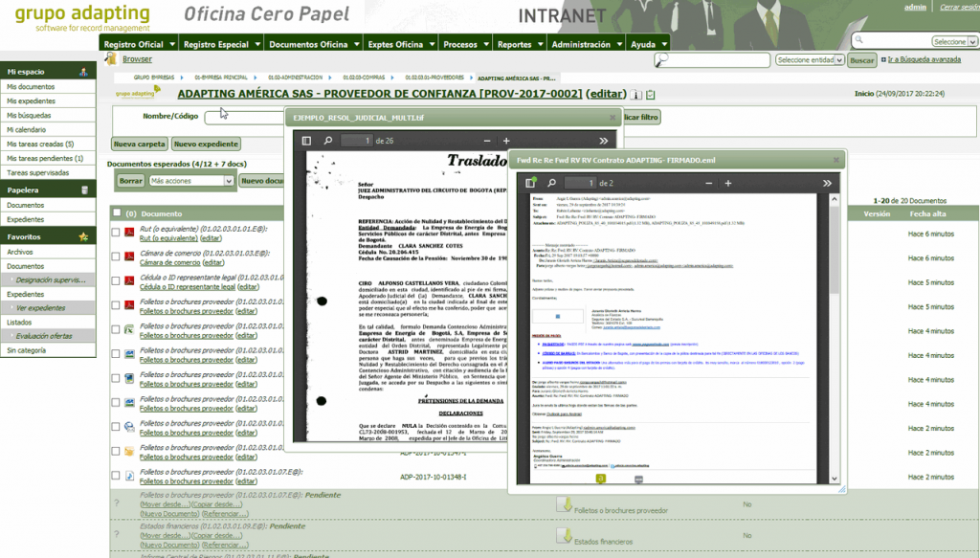This screenshot has width=980, height=558.
Task: Click the Nueva carpeta button
Action: point(140,144)
